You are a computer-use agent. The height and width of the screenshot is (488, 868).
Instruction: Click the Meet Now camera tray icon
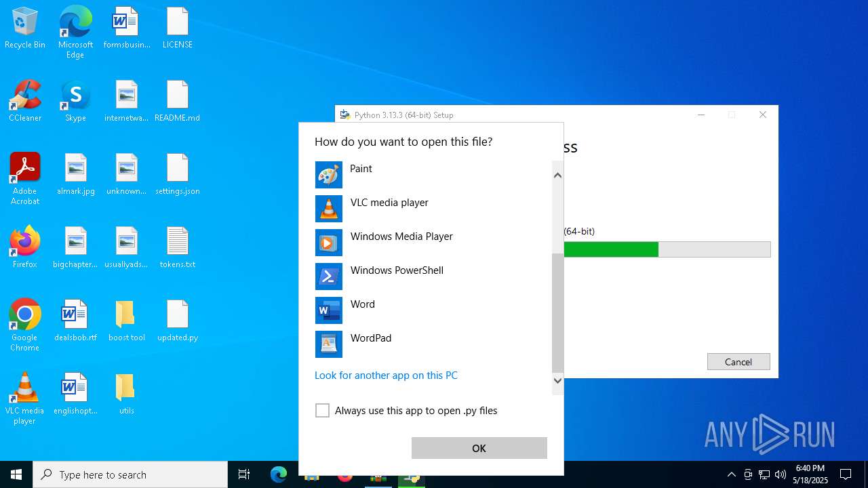click(748, 474)
